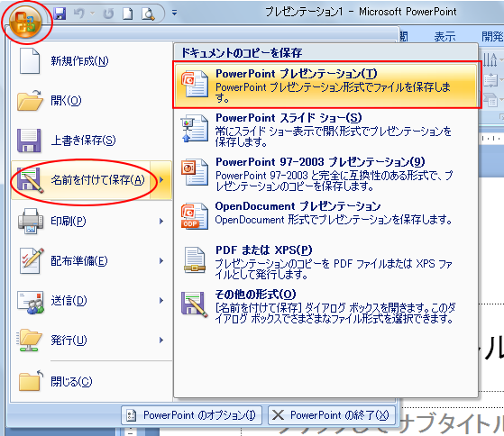Open the Customize Quick Access Toolbar dropdown
Screen dimensions: 504x436
point(174,13)
